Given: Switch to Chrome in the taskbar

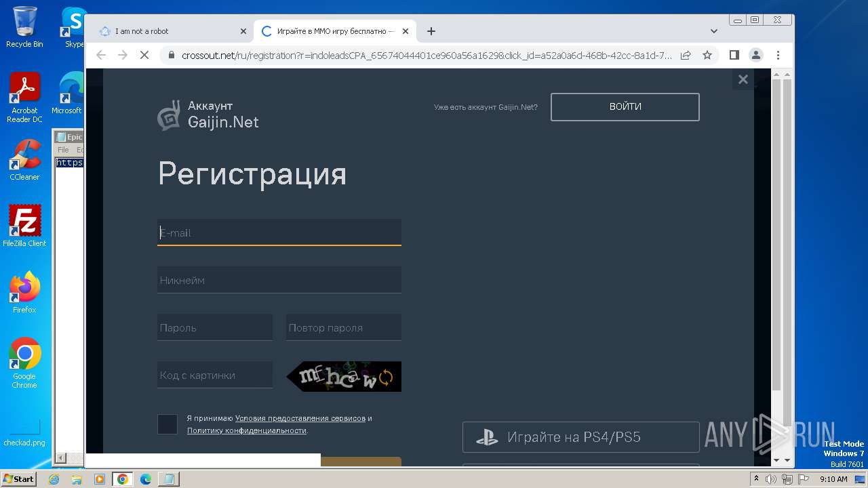Looking at the screenshot, I should [123, 479].
